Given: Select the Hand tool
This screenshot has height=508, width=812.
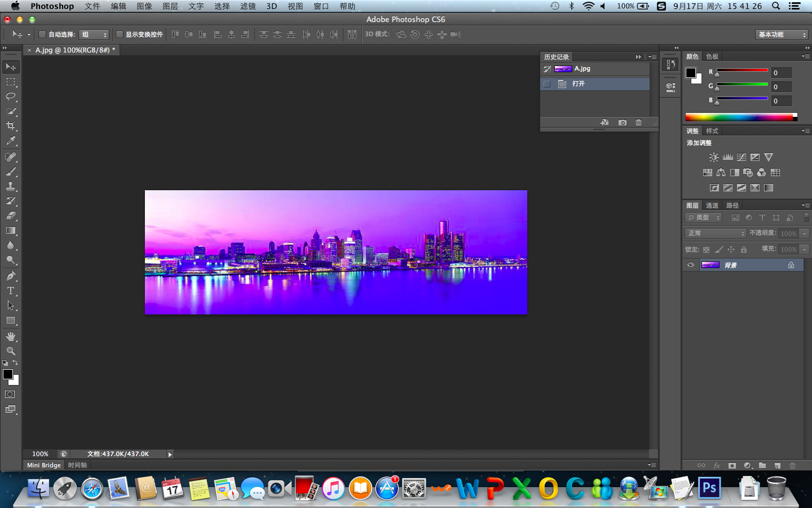Looking at the screenshot, I should (x=11, y=336).
